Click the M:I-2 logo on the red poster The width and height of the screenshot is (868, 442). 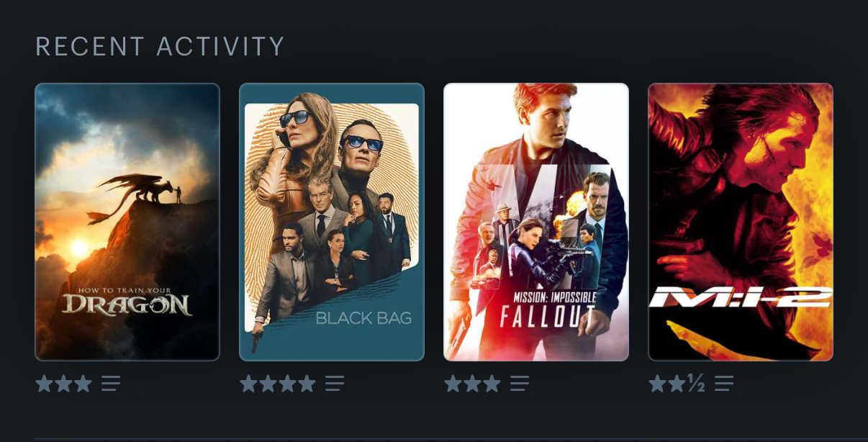point(740,297)
